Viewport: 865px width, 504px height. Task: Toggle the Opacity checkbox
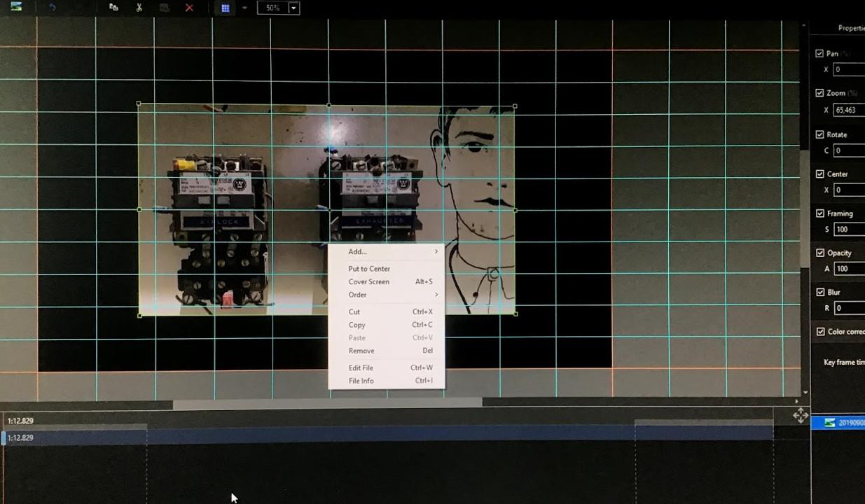[x=820, y=253]
